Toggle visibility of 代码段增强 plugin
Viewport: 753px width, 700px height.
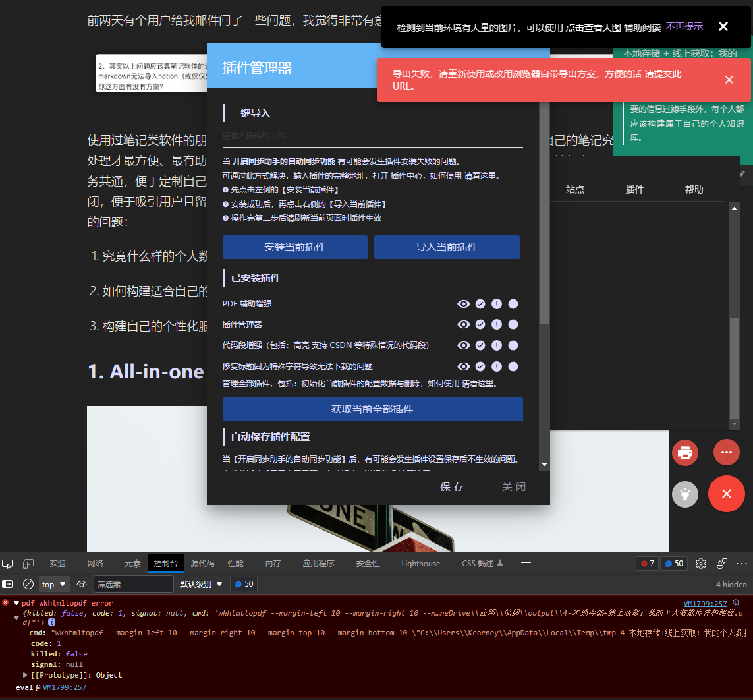tap(464, 345)
